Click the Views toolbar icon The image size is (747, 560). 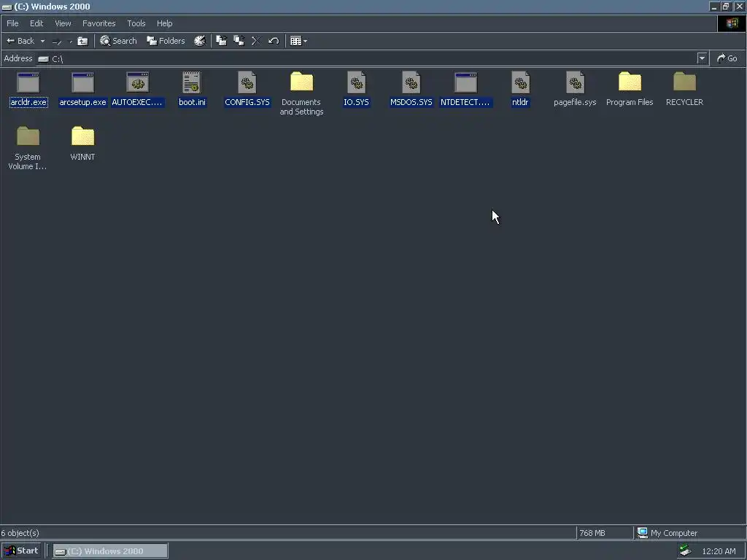point(296,41)
